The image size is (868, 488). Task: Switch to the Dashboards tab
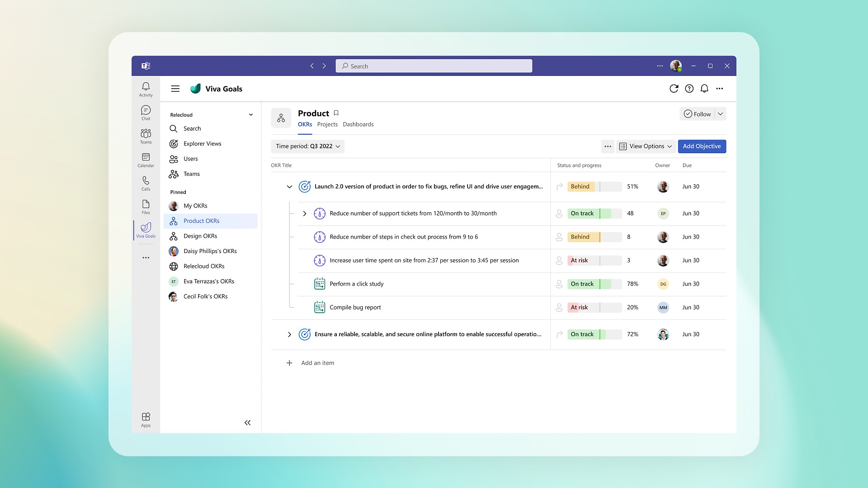358,124
